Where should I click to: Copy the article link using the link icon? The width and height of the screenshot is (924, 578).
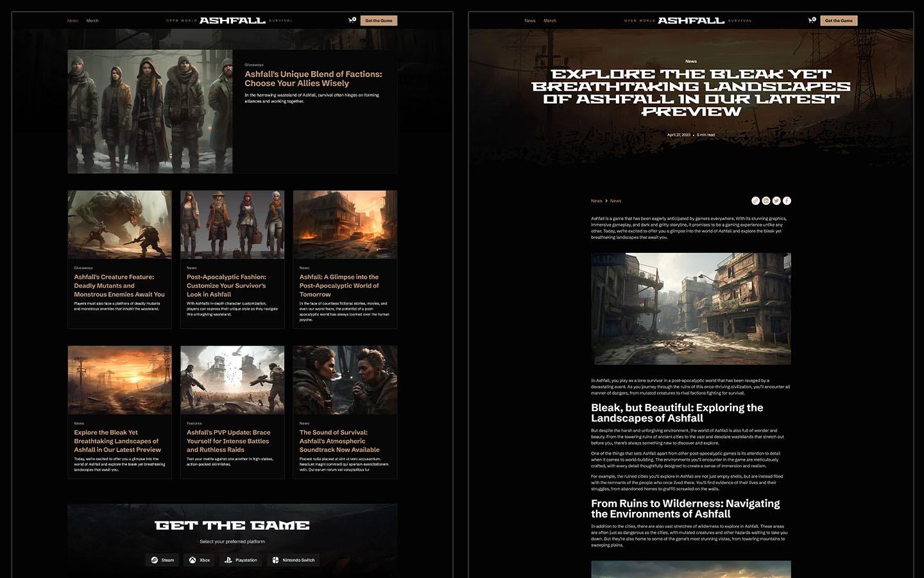pos(755,200)
